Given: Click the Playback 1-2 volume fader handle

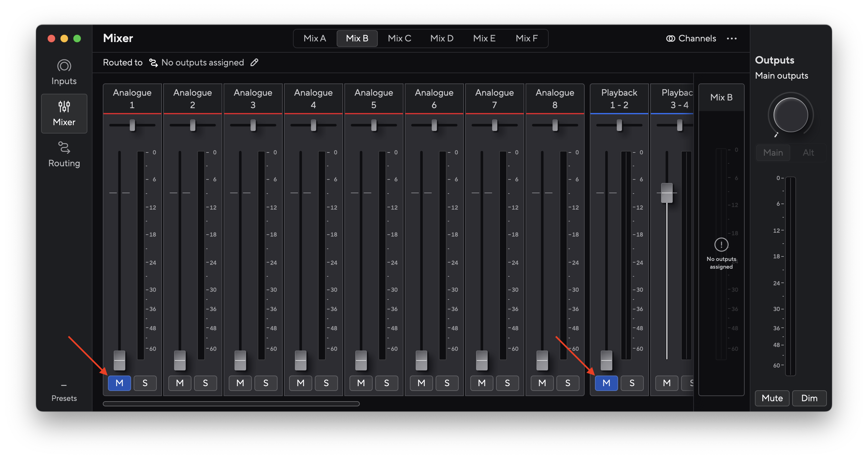Looking at the screenshot, I should coord(606,360).
